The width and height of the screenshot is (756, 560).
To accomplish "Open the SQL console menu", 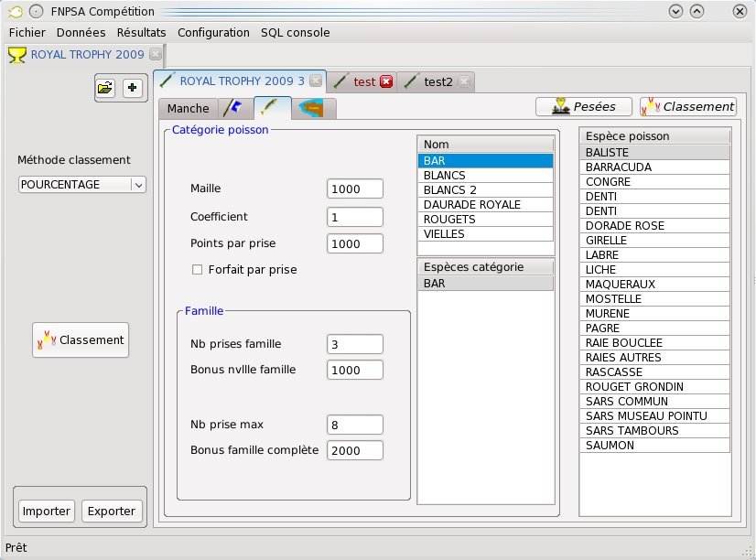I will click(x=295, y=32).
